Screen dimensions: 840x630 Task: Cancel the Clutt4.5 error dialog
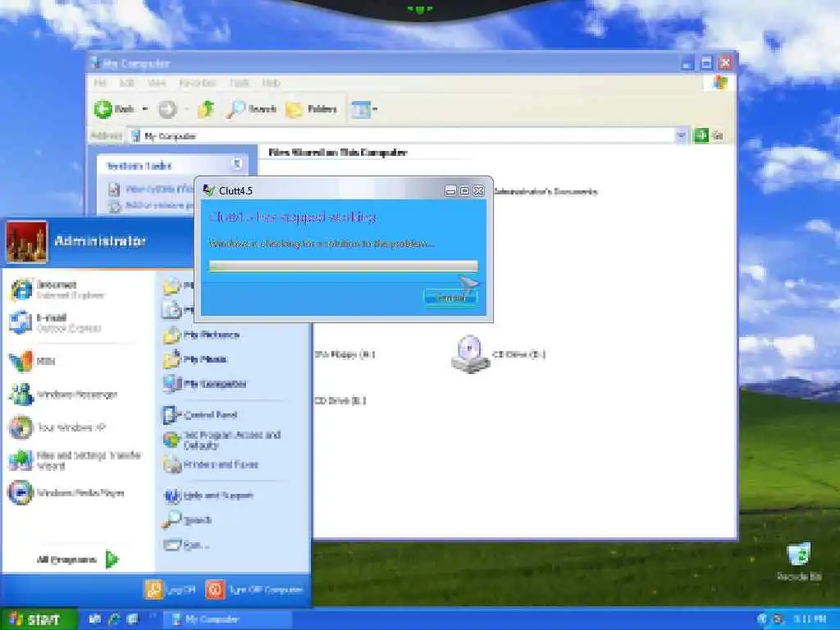click(x=450, y=298)
